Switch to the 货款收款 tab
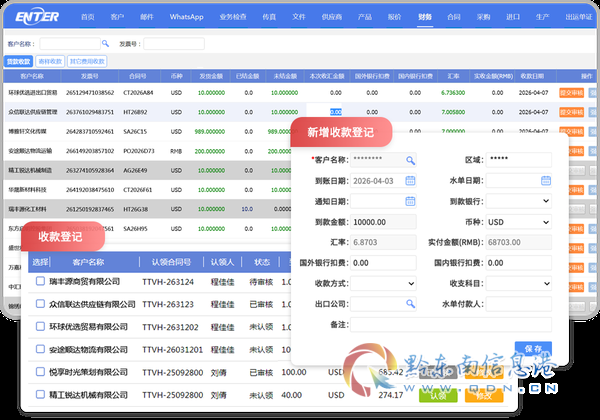Viewport: 600px width, 420px height. pos(18,61)
